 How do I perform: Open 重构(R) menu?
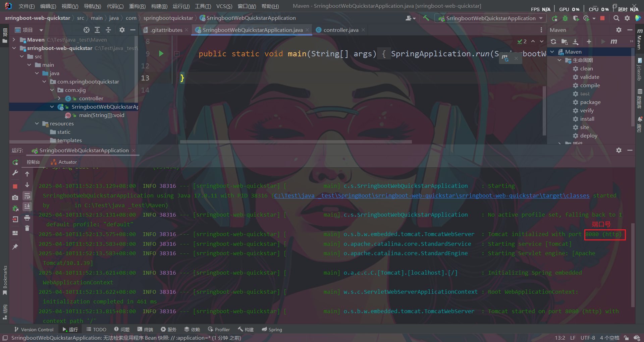click(x=137, y=6)
